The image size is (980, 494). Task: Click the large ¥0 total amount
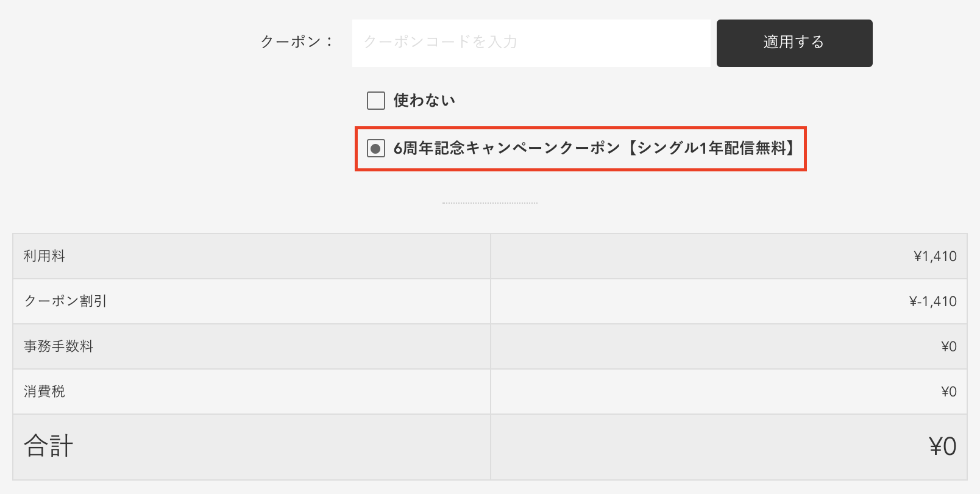point(942,446)
